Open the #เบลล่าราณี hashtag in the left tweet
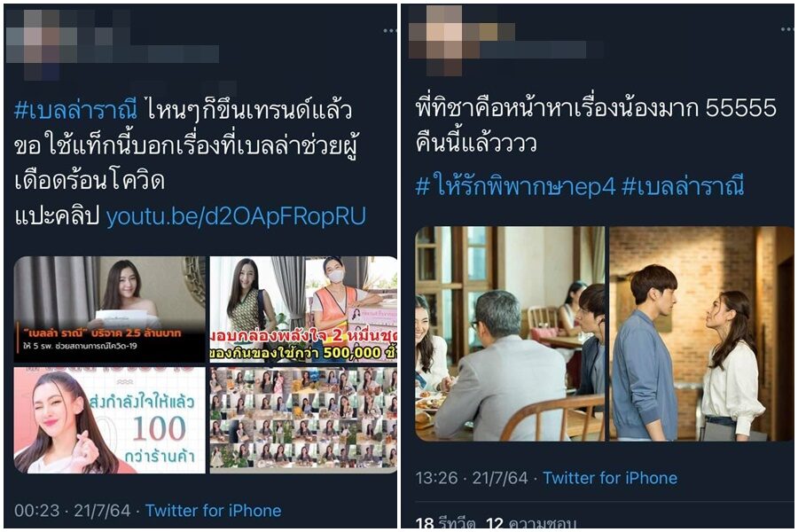The height and width of the screenshot is (532, 798). click(76, 111)
